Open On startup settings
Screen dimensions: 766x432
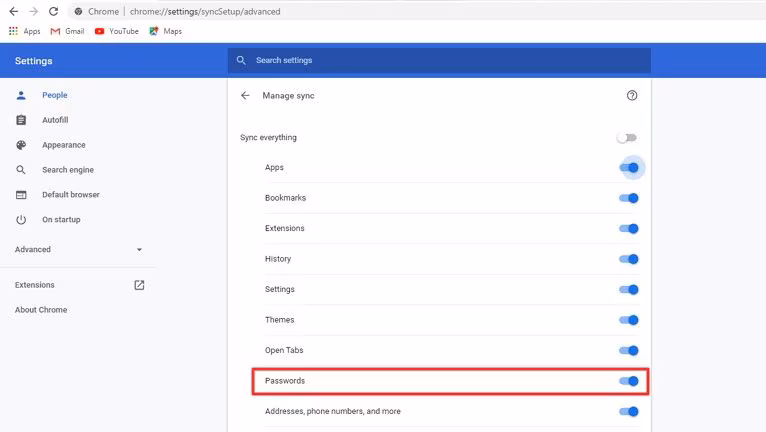tap(60, 219)
